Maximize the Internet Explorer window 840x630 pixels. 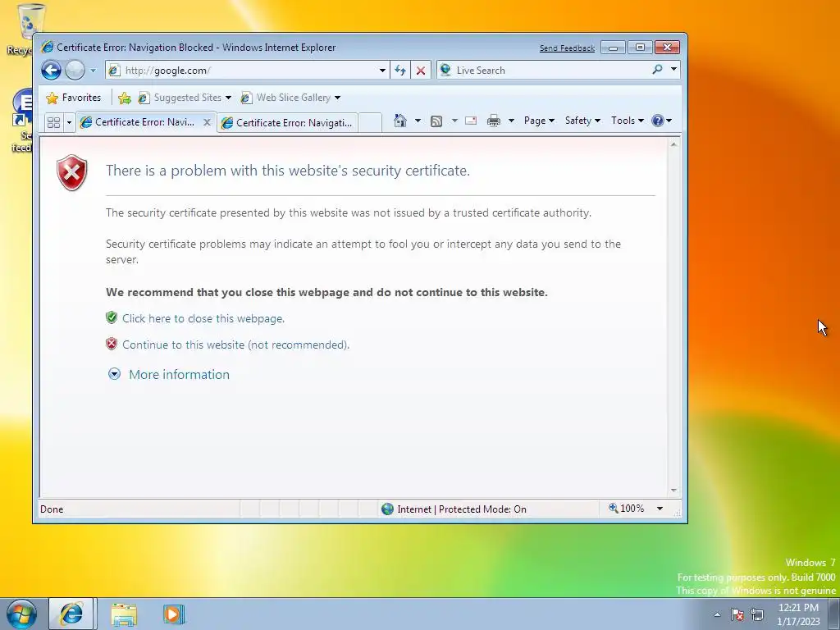[640, 48]
